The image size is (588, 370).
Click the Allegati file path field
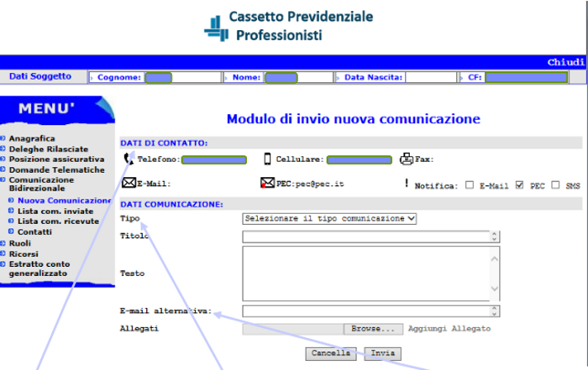coord(293,329)
